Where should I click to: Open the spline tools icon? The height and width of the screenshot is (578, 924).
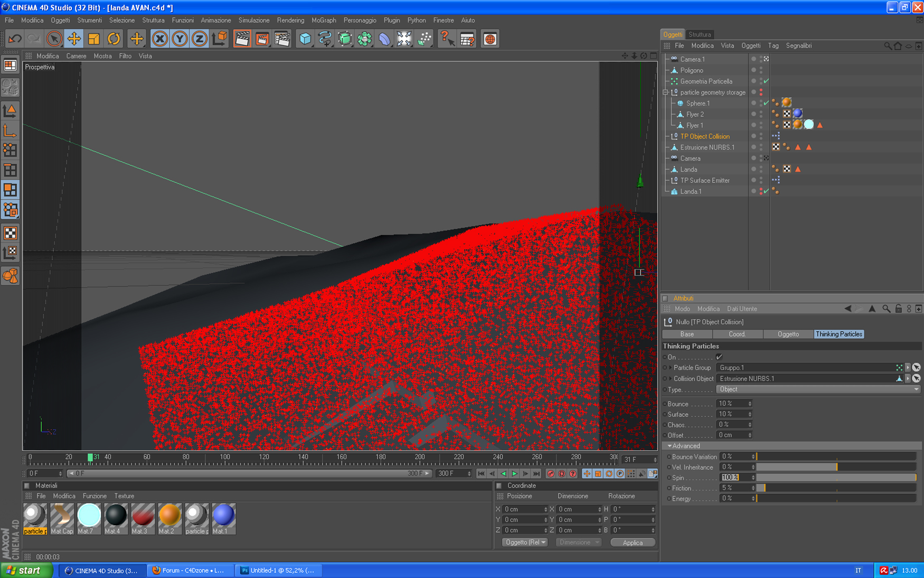[325, 39]
